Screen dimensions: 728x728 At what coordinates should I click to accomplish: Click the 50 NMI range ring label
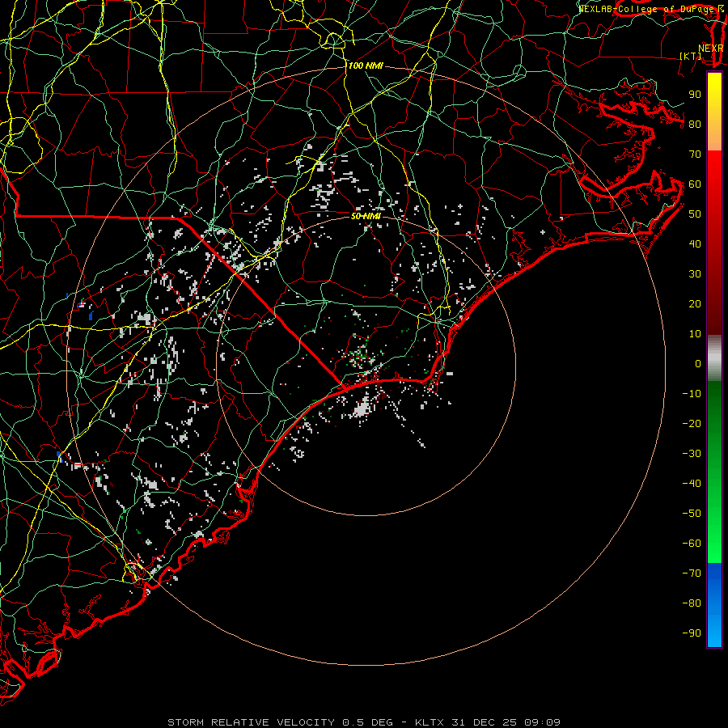click(x=366, y=216)
